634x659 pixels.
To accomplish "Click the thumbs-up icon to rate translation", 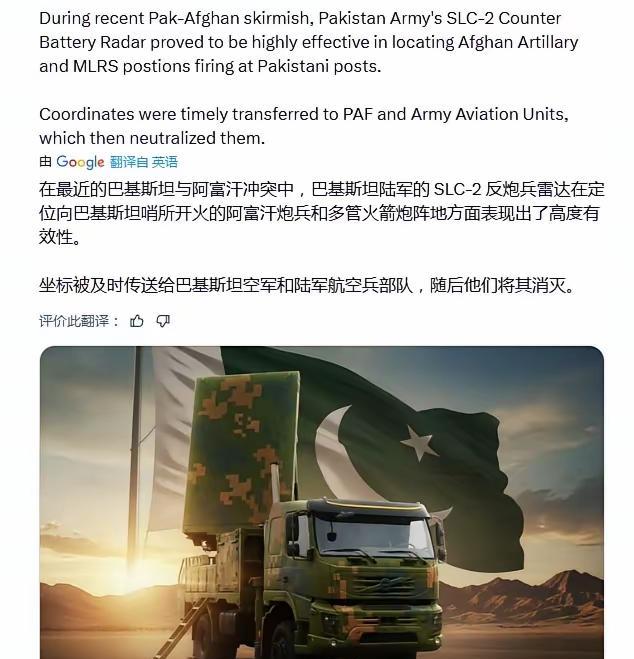I will coord(137,321).
